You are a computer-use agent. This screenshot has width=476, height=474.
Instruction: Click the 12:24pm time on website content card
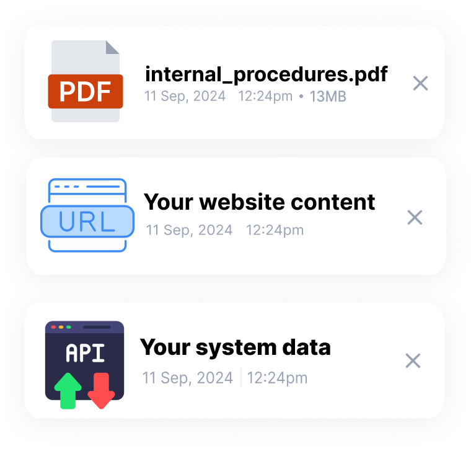pos(275,230)
